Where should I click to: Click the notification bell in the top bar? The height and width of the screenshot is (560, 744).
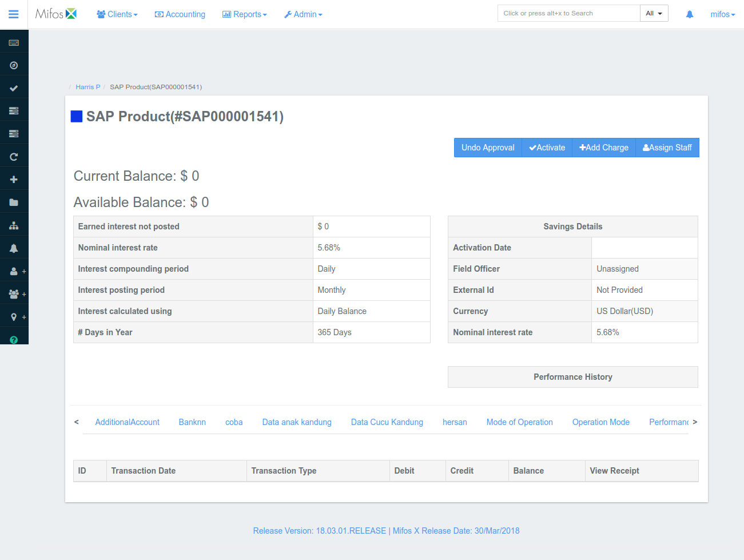pos(689,14)
